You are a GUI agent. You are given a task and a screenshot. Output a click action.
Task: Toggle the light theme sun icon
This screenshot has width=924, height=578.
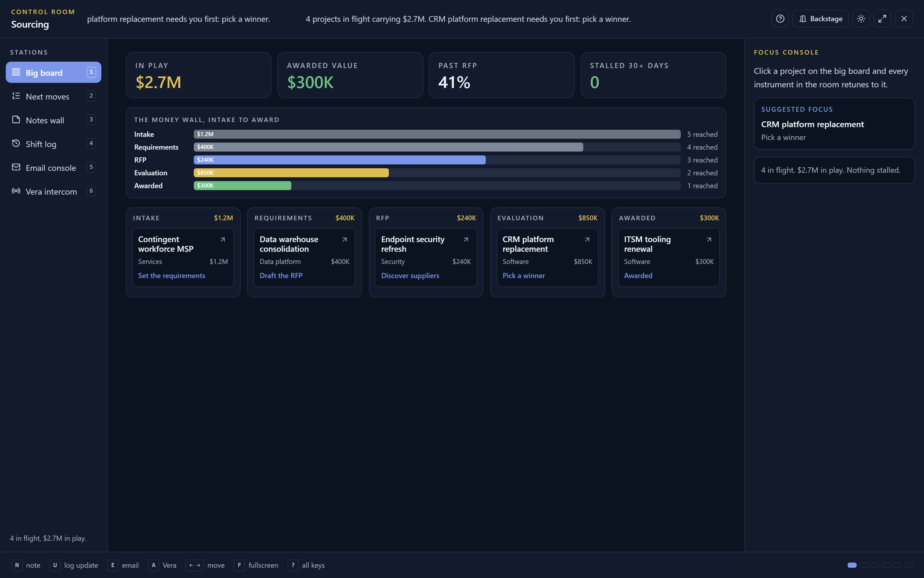861,19
